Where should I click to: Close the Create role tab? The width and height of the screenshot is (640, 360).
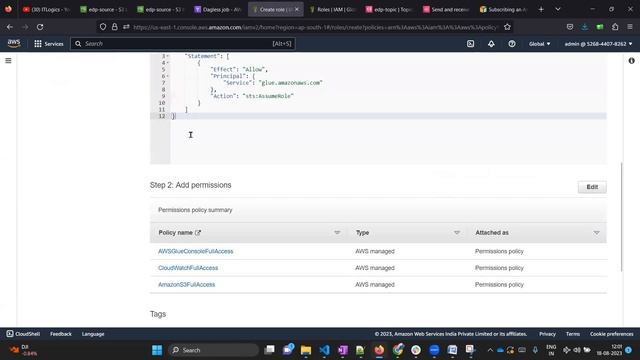[x=297, y=9]
